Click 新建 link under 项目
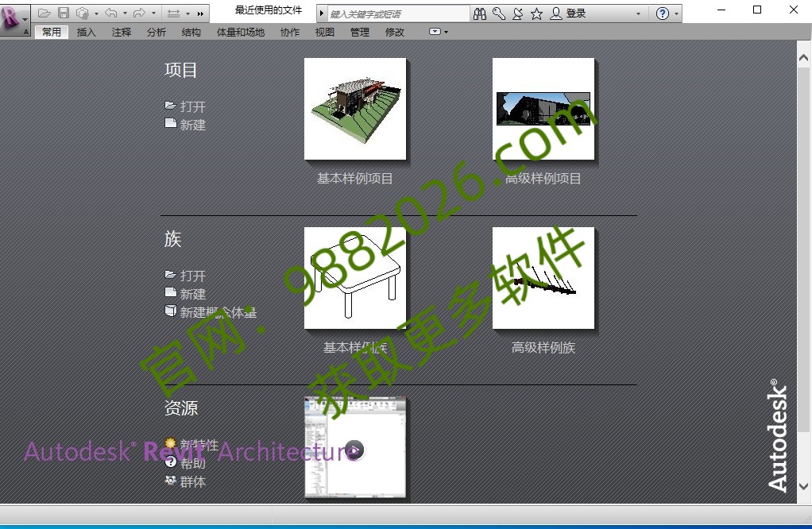Image resolution: width=812 pixels, height=529 pixels. pos(193,125)
